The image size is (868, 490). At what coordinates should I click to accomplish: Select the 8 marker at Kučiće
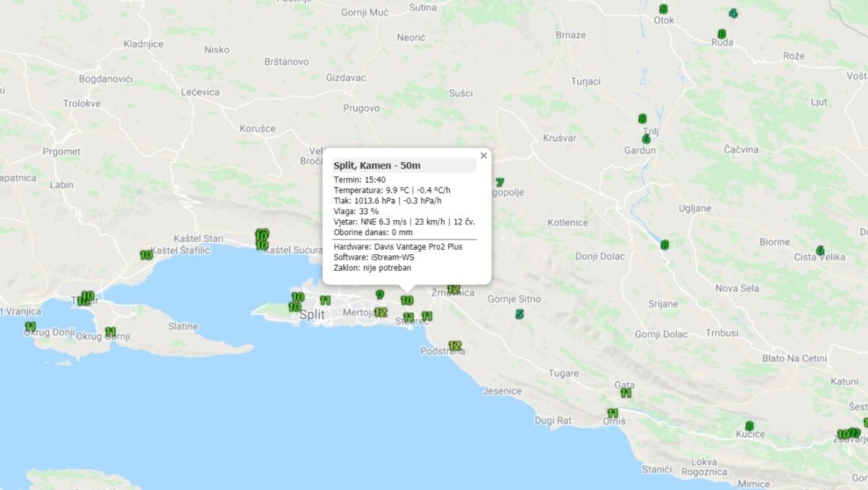pyautogui.click(x=749, y=426)
